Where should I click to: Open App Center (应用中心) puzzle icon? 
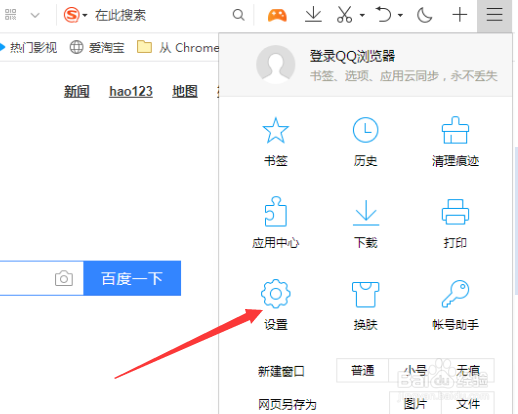(x=275, y=212)
